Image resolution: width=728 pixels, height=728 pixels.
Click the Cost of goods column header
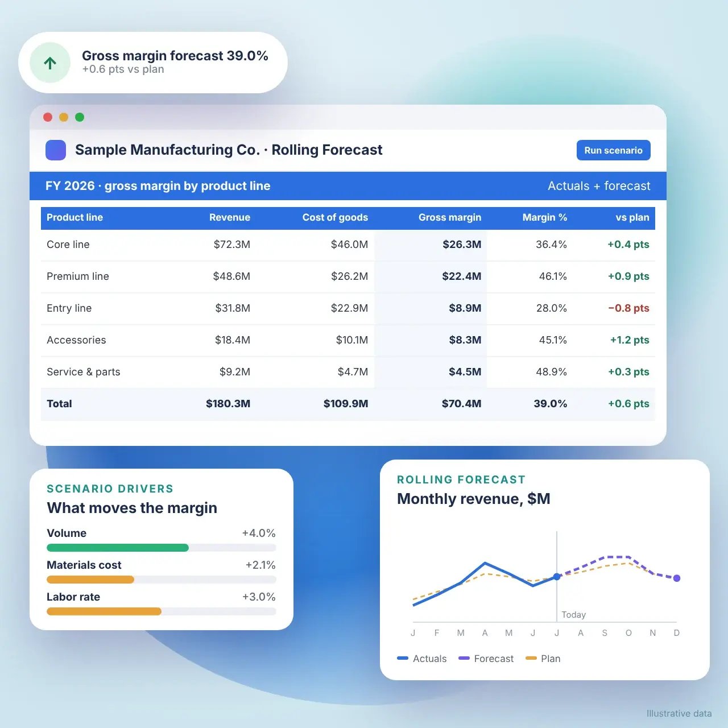335,217
